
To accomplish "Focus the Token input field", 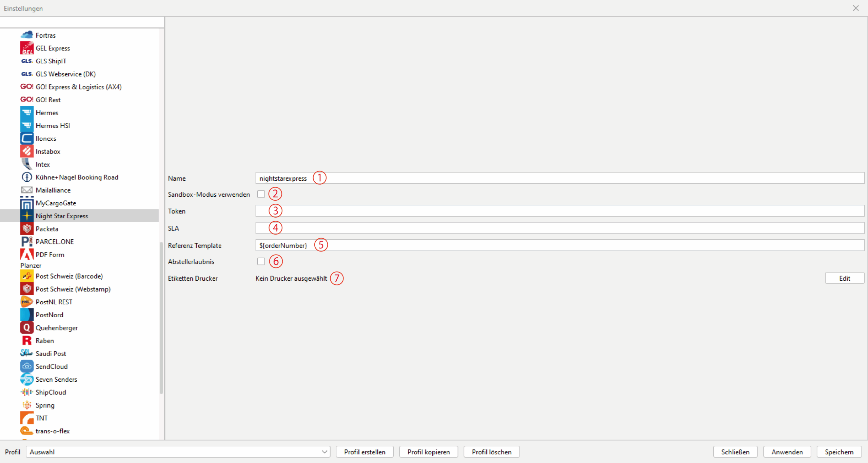I will pyautogui.click(x=560, y=211).
